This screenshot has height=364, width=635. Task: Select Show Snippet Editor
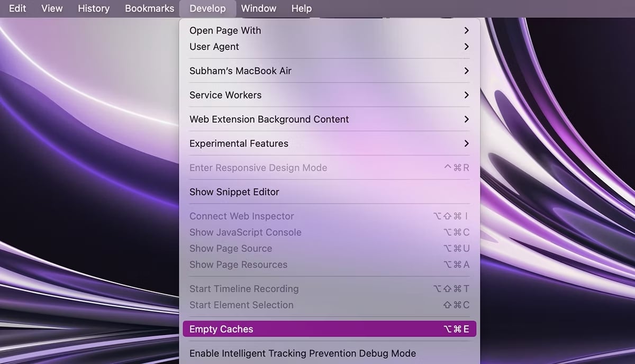234,192
